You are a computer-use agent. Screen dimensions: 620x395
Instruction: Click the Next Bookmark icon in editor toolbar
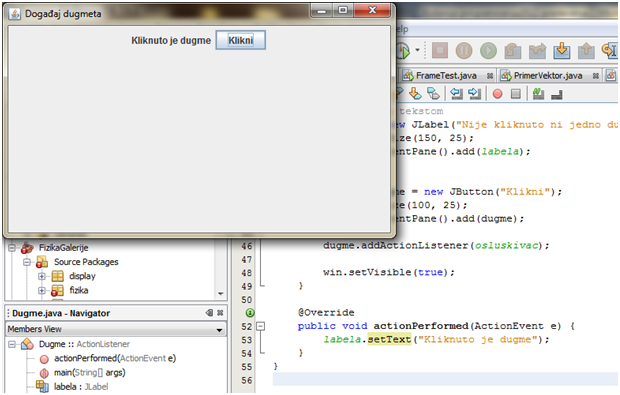coord(474,94)
